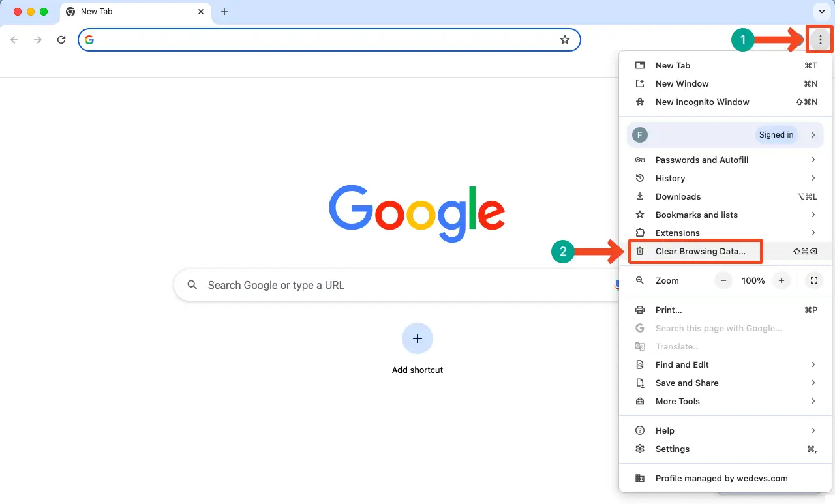Click the Settings gear icon
Screen dimensions: 835x504
point(640,449)
